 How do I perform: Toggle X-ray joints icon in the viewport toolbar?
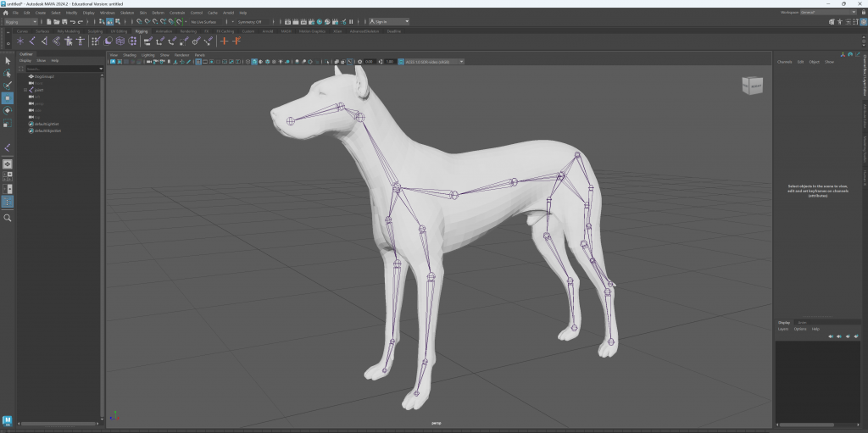350,62
